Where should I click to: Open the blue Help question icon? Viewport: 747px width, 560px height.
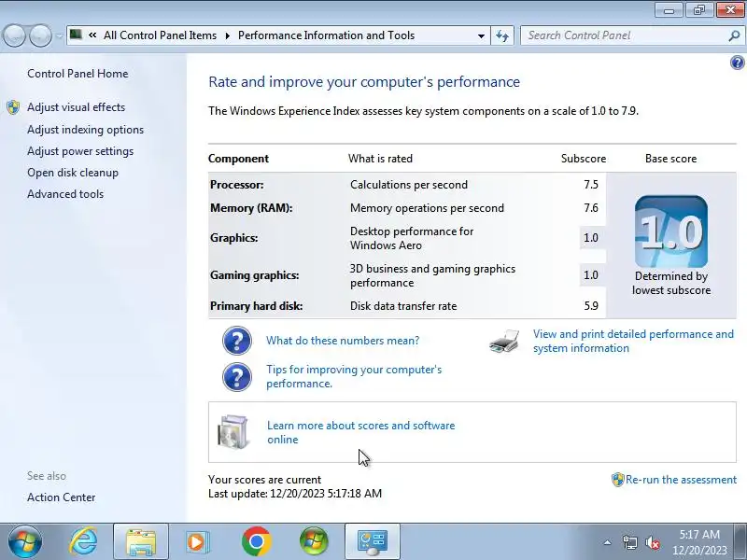[737, 63]
